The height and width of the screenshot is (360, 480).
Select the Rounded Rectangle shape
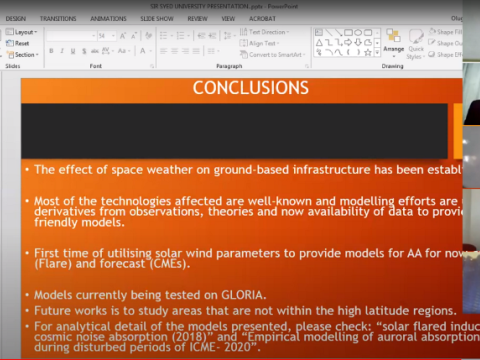click(x=368, y=33)
